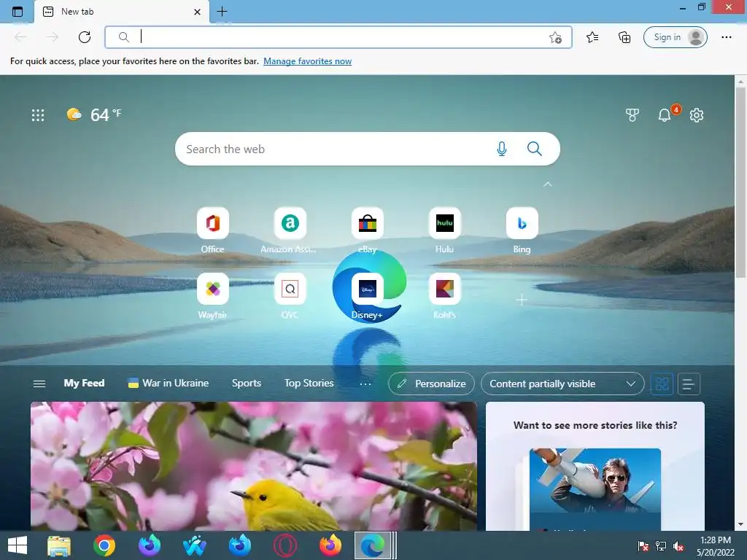Select the My Feed tab

point(85,384)
